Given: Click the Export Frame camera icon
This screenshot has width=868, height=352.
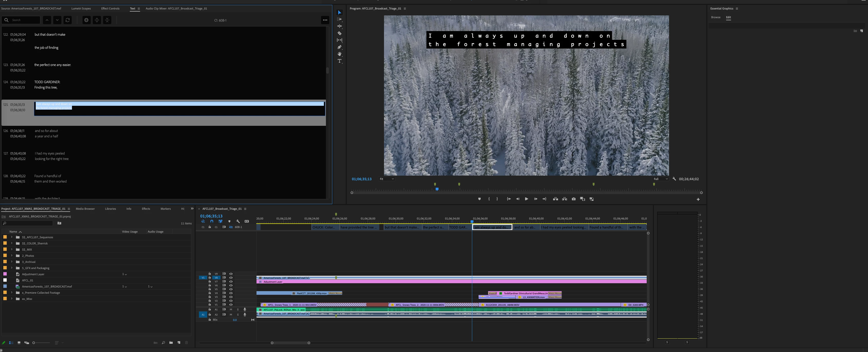Looking at the screenshot, I should 573,199.
